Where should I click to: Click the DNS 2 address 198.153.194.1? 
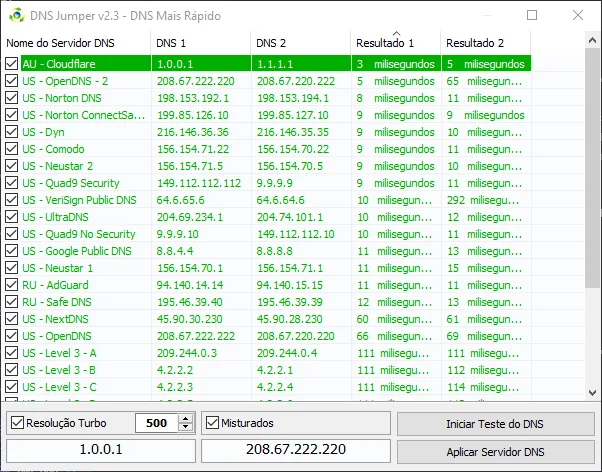coord(293,98)
